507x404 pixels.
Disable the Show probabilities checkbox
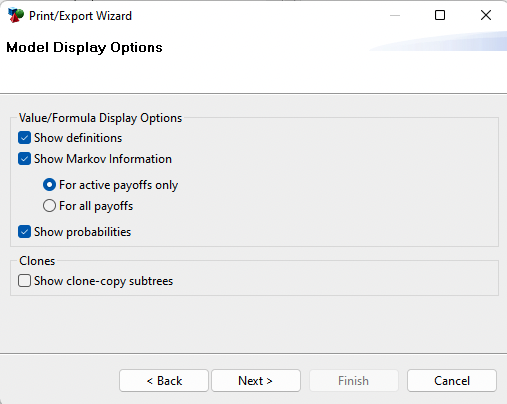(x=25, y=232)
